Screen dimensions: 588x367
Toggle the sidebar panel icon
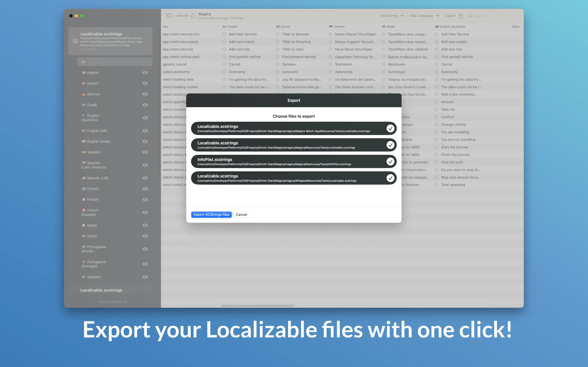169,16
